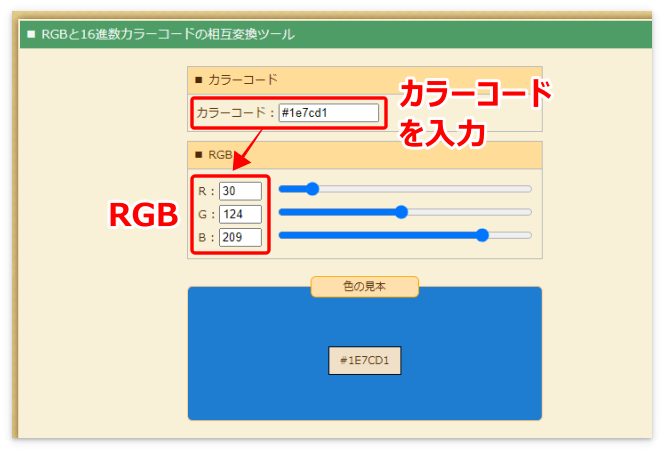Click the B value field showing 209
The width and height of the screenshot is (664, 451).
click(240, 237)
